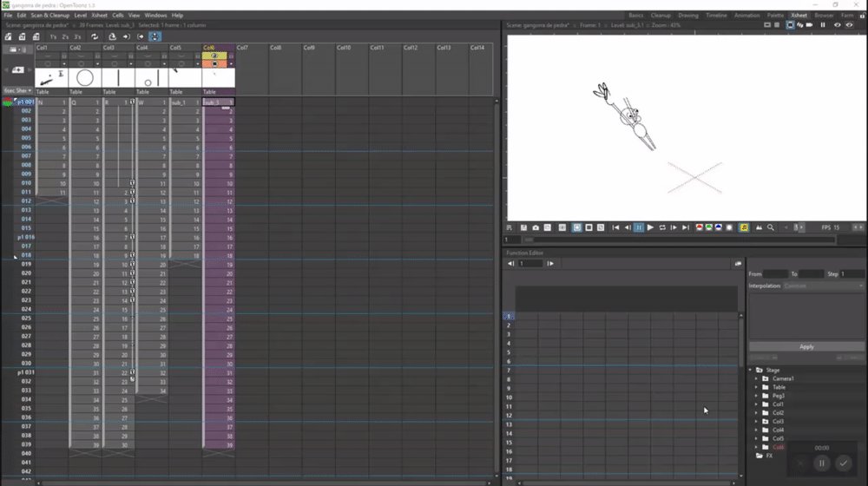Toggle the viewer Sub-camera Preview eye icon
The height and width of the screenshot is (486, 868).
click(x=849, y=25)
